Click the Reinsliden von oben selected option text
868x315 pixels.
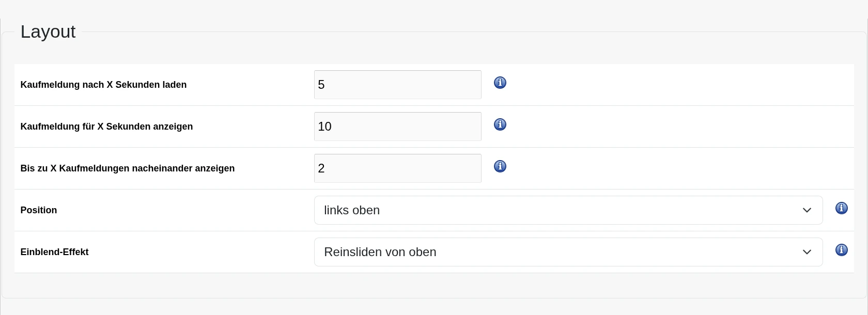click(380, 252)
